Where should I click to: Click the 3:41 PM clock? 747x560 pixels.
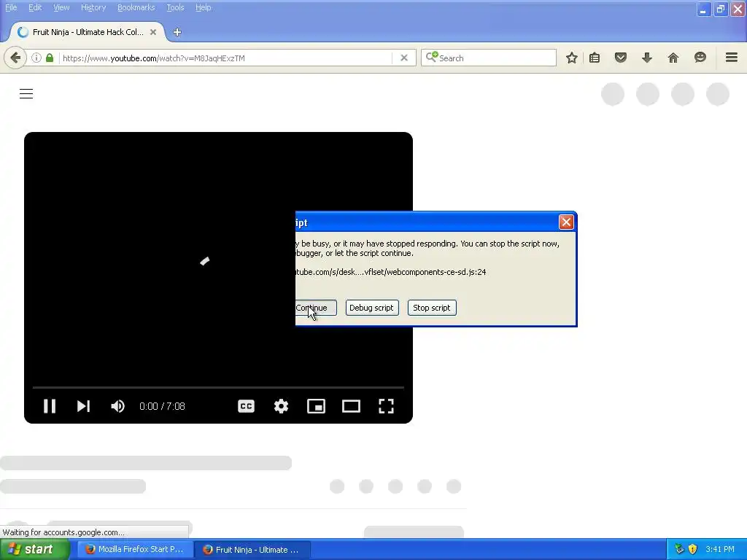pos(720,550)
